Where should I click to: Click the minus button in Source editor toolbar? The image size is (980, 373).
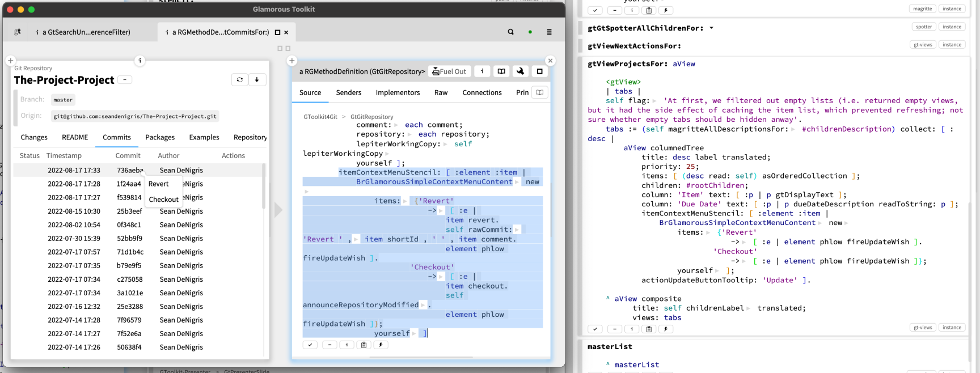pyautogui.click(x=330, y=345)
